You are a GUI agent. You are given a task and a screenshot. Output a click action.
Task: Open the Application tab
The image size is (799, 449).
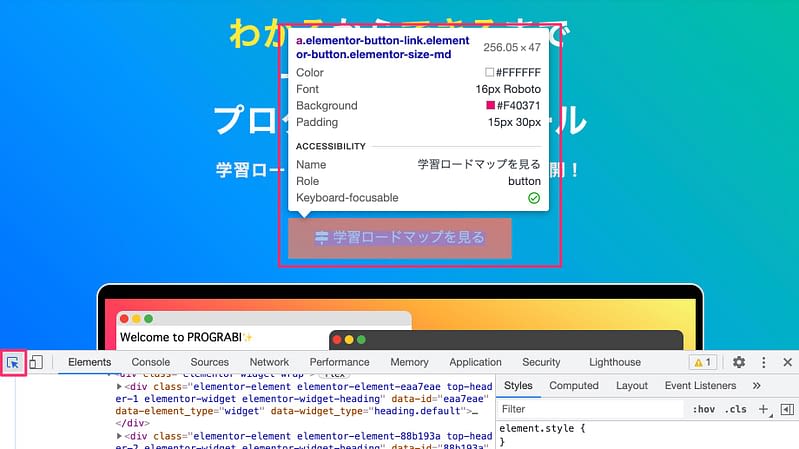point(475,362)
